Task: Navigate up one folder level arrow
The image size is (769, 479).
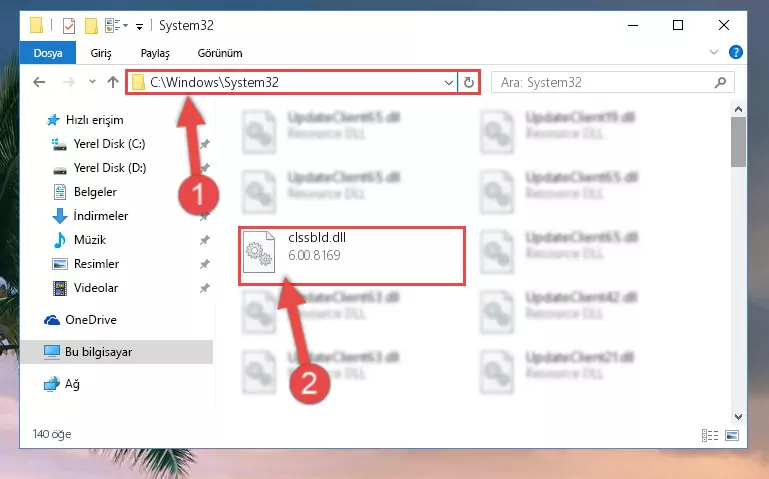Action: [113, 82]
